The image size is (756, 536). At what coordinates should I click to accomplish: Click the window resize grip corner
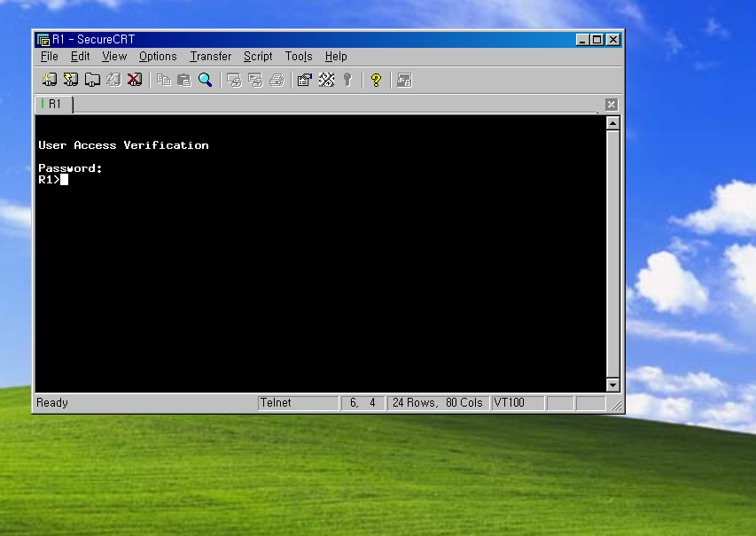coord(616,406)
